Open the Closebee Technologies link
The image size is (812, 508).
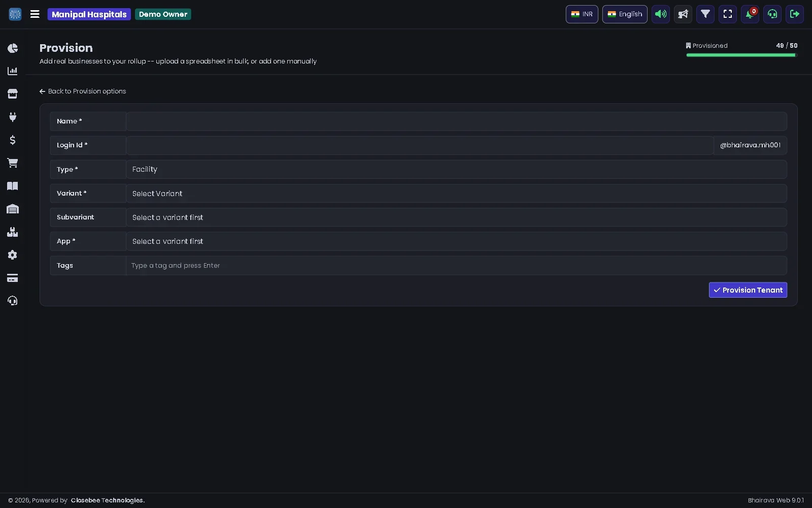click(108, 500)
